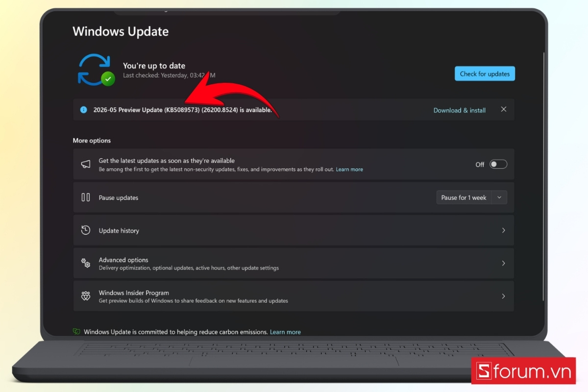Click the Last checked timestamp text
Image resolution: width=588 pixels, height=392 pixels.
point(169,75)
